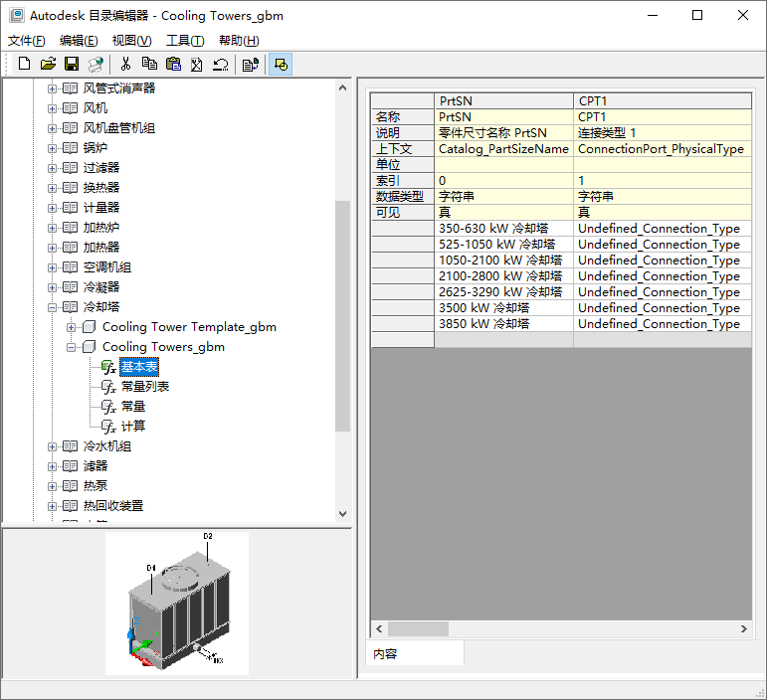Image resolution: width=767 pixels, height=700 pixels.
Task: Click the Save floppy disk icon
Action: click(72, 64)
